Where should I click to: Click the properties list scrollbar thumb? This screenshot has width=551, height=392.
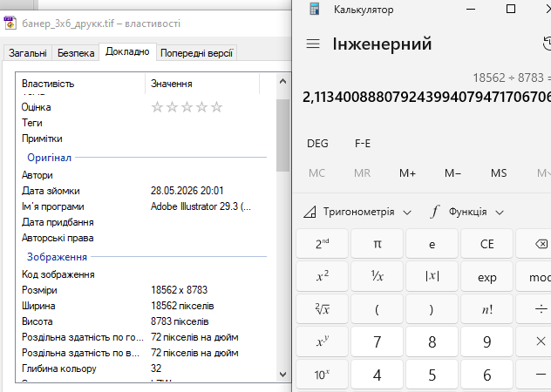pos(282,135)
